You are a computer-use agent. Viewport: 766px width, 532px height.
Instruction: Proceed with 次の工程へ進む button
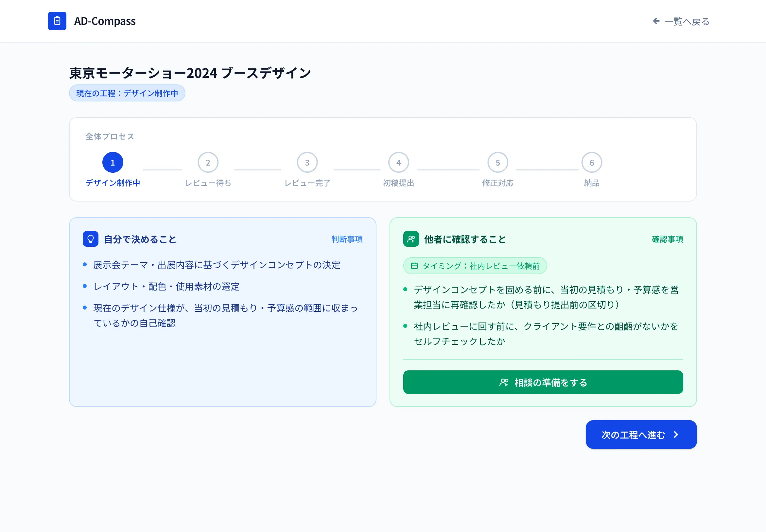[x=641, y=435]
